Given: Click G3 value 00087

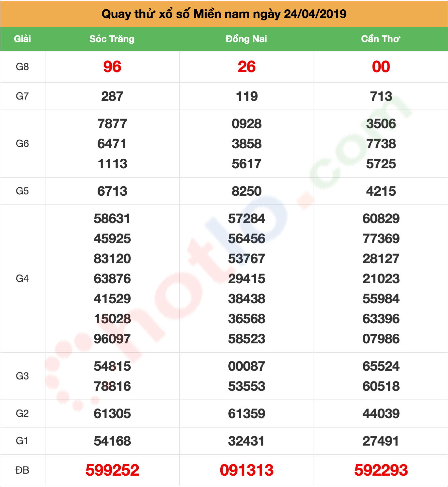Looking at the screenshot, I should [247, 366].
